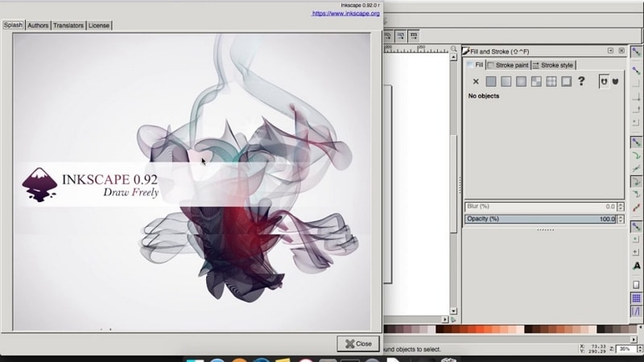Toggle snap to path intersections icon
This screenshot has width=644, height=362.
(636, 168)
